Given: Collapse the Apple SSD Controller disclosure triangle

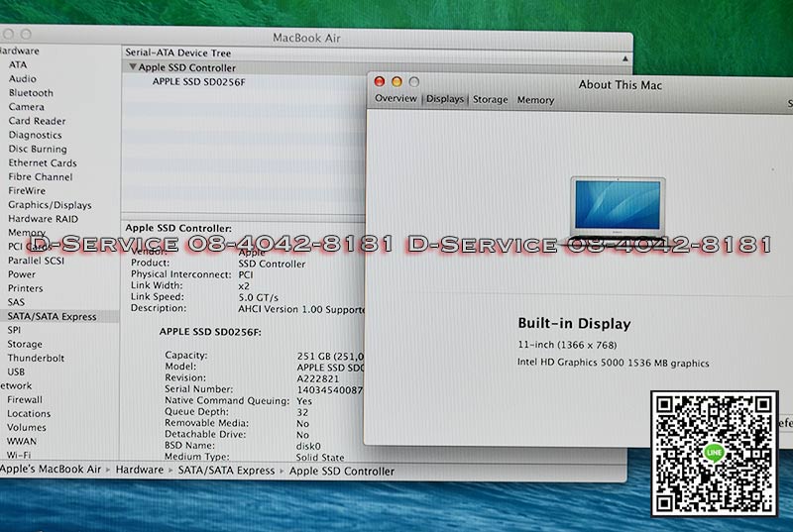Looking at the screenshot, I should 133,66.
